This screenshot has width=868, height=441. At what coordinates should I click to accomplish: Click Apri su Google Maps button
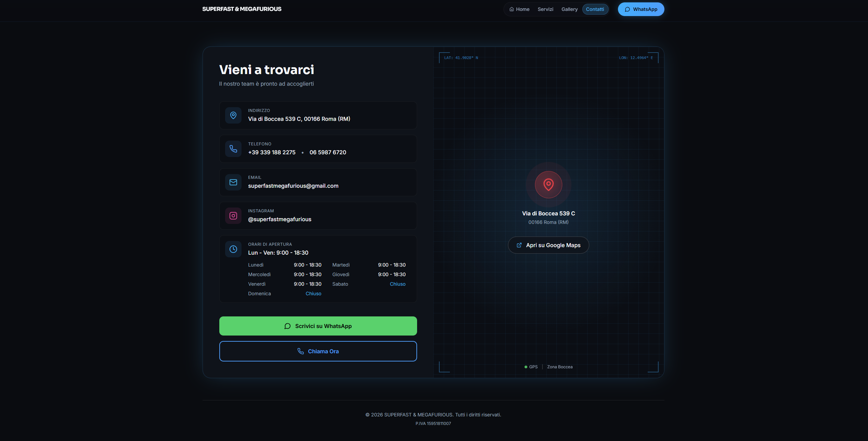coord(548,245)
